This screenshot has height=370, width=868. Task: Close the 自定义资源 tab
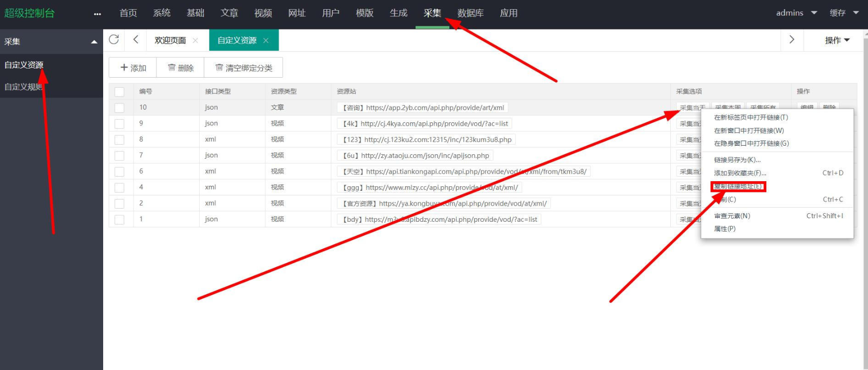tap(266, 41)
